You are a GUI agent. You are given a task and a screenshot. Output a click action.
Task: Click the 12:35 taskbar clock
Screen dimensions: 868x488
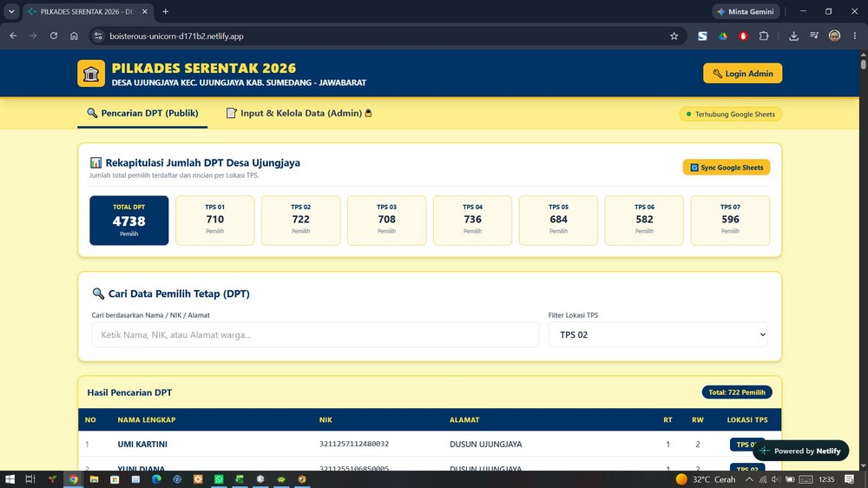point(826,479)
